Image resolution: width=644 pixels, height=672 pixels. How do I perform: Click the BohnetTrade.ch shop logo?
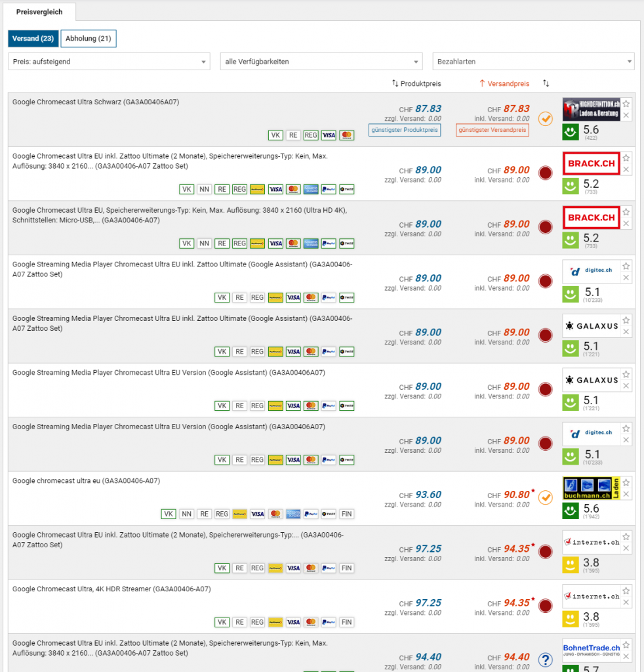[x=591, y=650]
